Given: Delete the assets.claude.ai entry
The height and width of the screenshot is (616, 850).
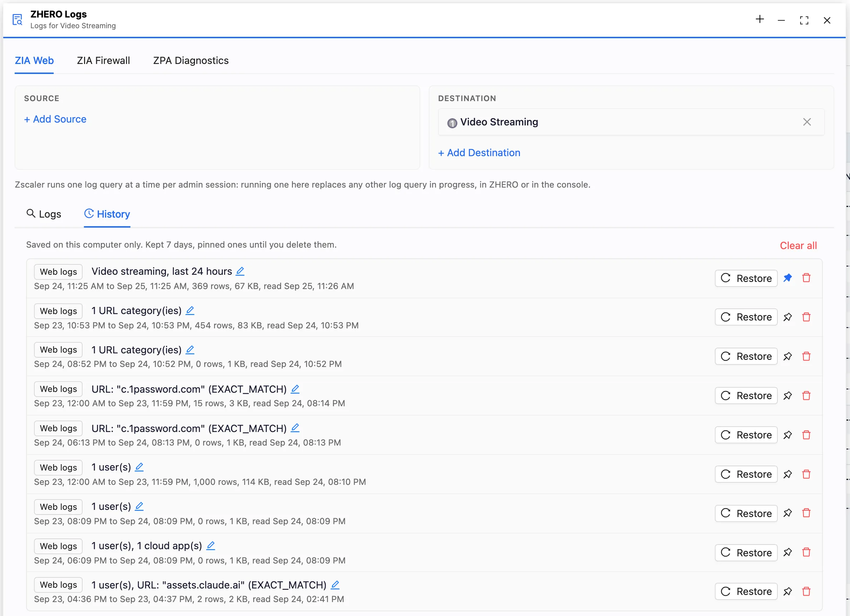Looking at the screenshot, I should click(806, 591).
